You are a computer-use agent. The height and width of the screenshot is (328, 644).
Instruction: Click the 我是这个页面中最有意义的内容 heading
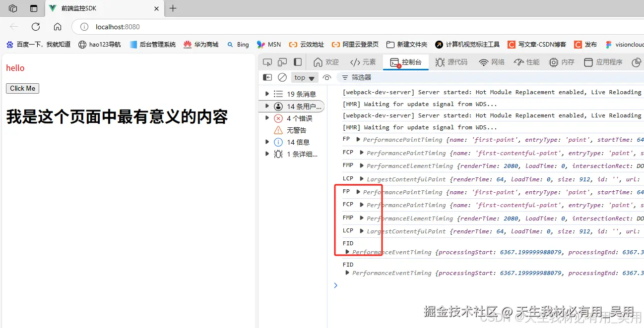coord(117,117)
